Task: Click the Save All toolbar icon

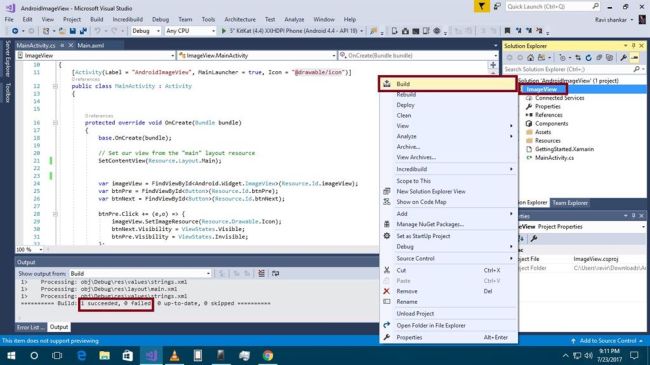Action: pos(83,31)
